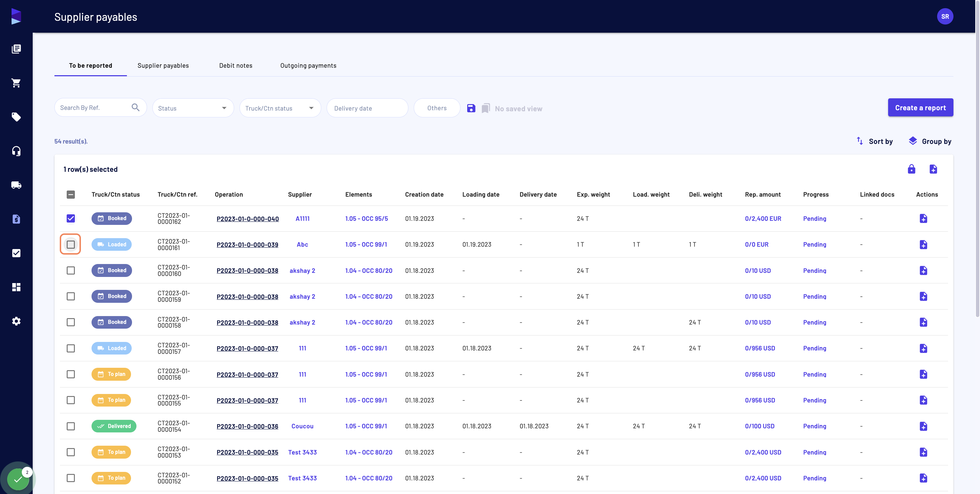Expand the Status filter dropdown
This screenshot has width=980, height=494.
(193, 108)
